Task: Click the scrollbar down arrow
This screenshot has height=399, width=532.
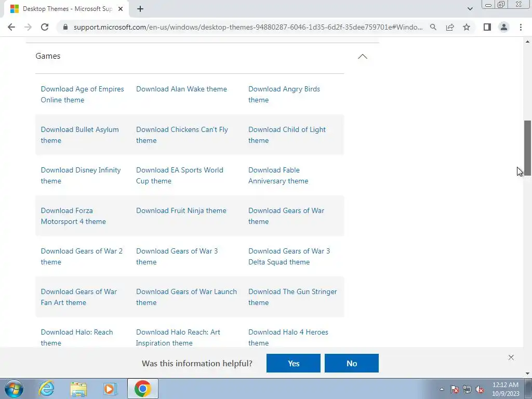Action: (528, 374)
